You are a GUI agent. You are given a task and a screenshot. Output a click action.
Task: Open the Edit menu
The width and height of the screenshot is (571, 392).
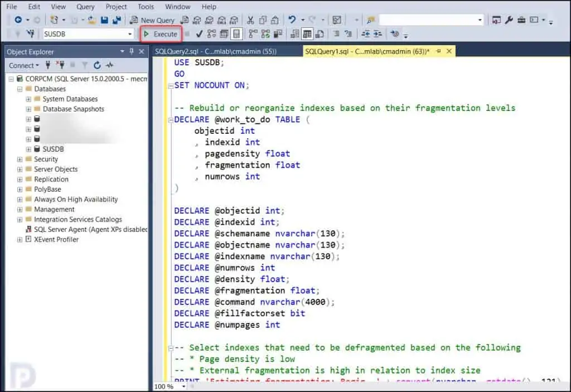point(34,7)
